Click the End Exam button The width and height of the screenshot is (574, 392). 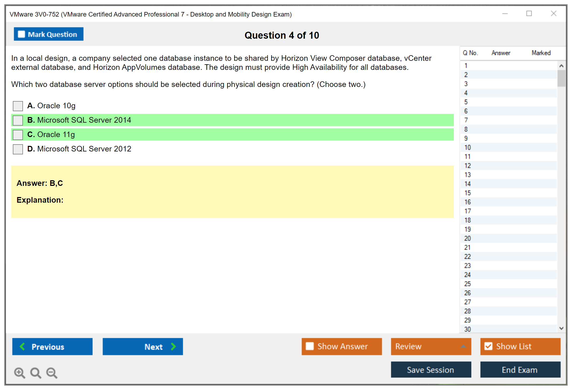click(520, 370)
